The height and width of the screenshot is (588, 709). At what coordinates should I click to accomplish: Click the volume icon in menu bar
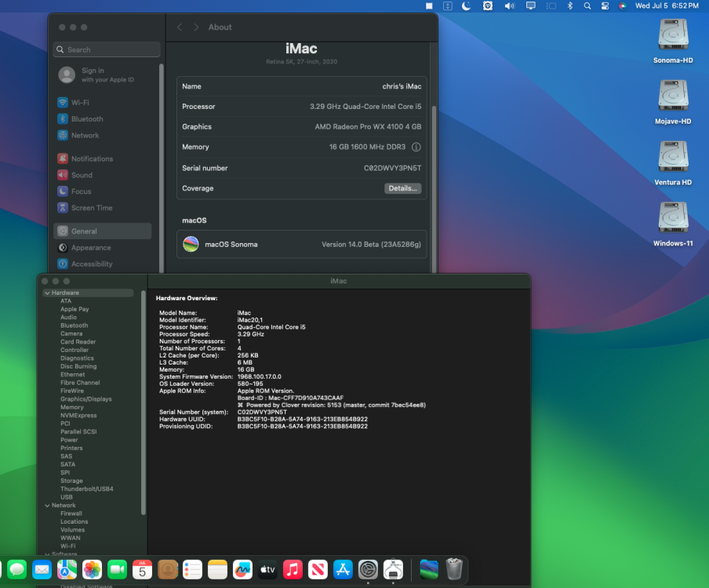(510, 5)
